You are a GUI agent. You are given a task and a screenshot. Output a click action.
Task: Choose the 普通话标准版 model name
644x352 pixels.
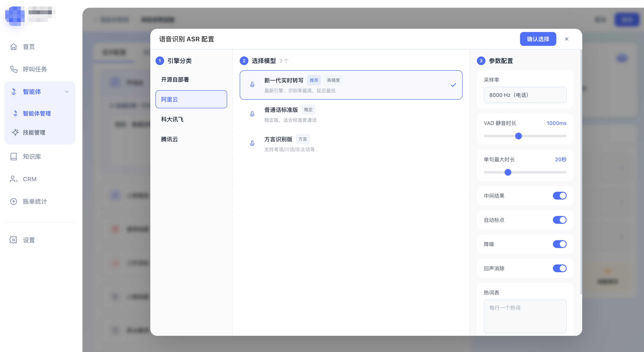point(281,110)
